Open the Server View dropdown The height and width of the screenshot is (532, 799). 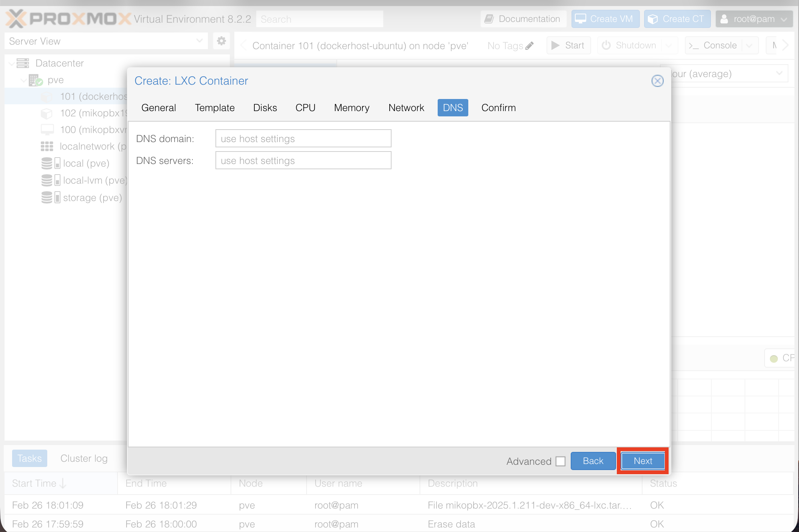tap(199, 41)
